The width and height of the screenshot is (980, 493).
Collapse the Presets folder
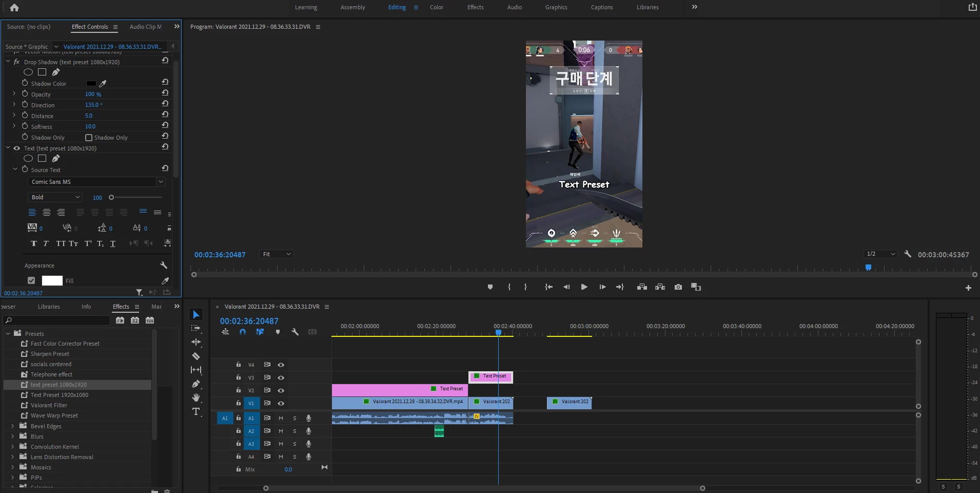(x=8, y=333)
